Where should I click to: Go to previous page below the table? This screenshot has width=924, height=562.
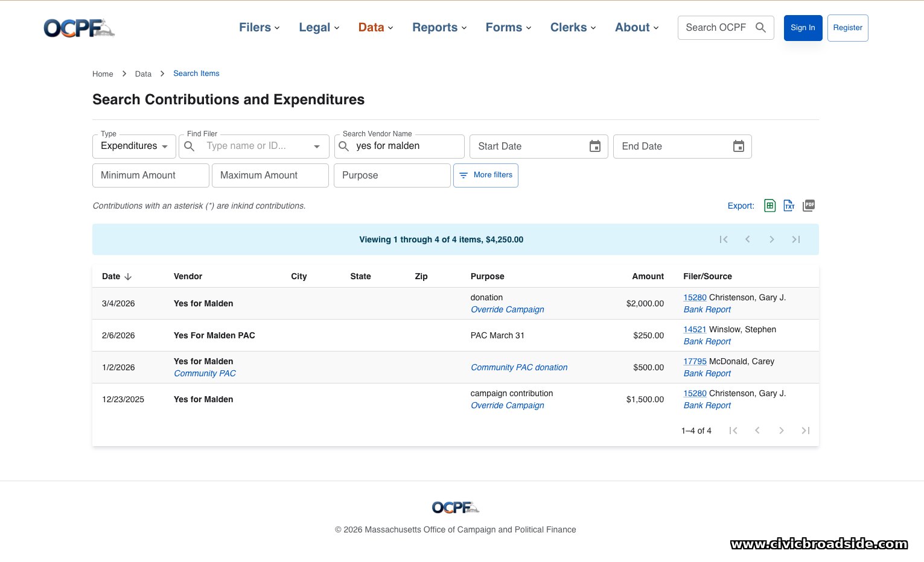[757, 431]
